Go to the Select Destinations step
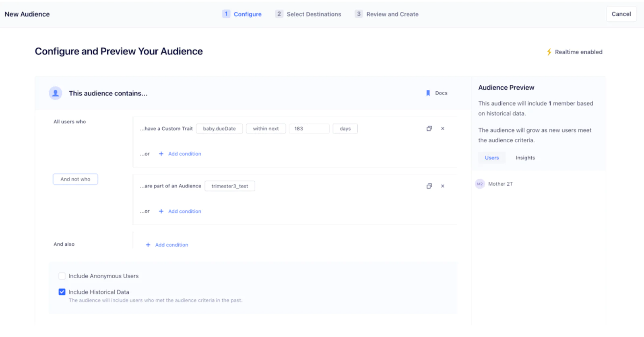The height and width of the screenshot is (337, 644). click(x=308, y=14)
